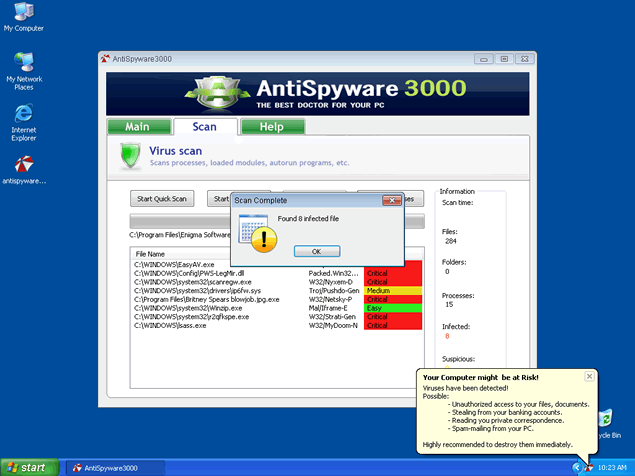Image resolution: width=635 pixels, height=476 pixels.
Task: Click the antispyware desktop shortcut icon
Action: 23,165
